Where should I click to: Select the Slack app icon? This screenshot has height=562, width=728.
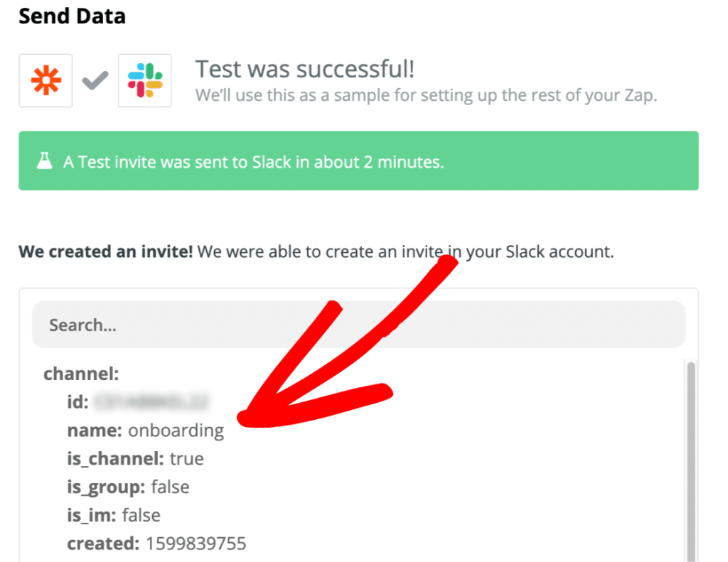pyautogui.click(x=144, y=80)
